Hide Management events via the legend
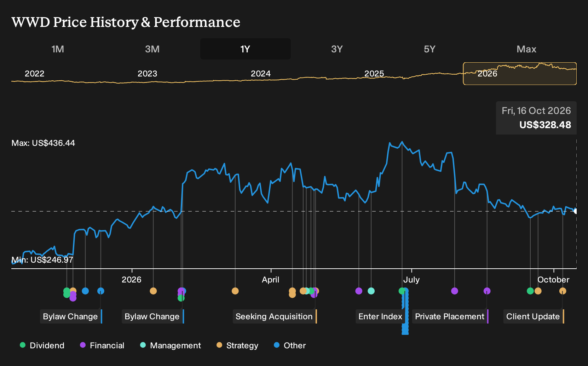 click(171, 345)
